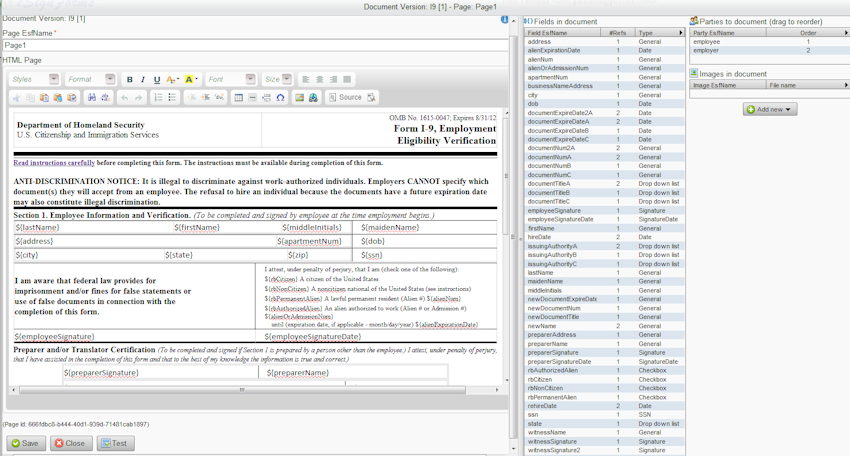Click the Cut icon in the editor toolbar
This screenshot has width=850, height=456.
(17, 98)
